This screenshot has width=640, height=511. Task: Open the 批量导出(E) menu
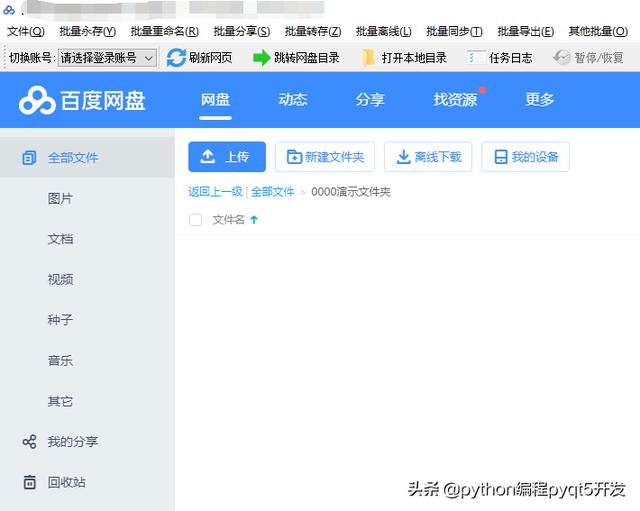tap(526, 31)
